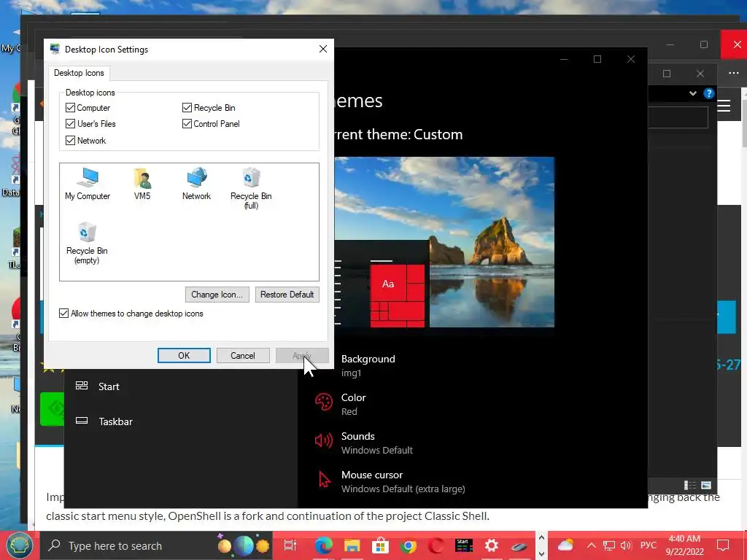747x560 pixels.
Task: Click the greyed-out Apply button
Action: pos(302,356)
